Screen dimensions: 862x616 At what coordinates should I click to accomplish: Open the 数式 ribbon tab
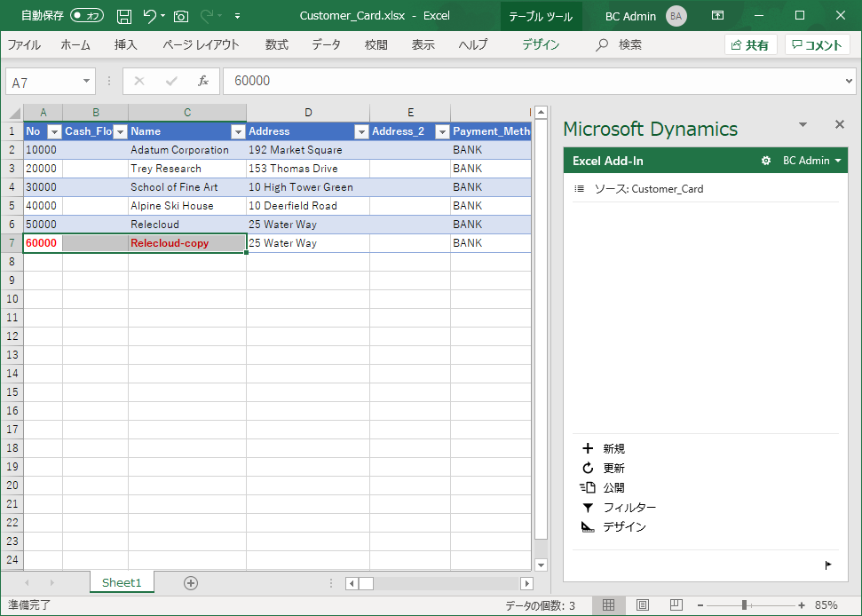coord(276,45)
